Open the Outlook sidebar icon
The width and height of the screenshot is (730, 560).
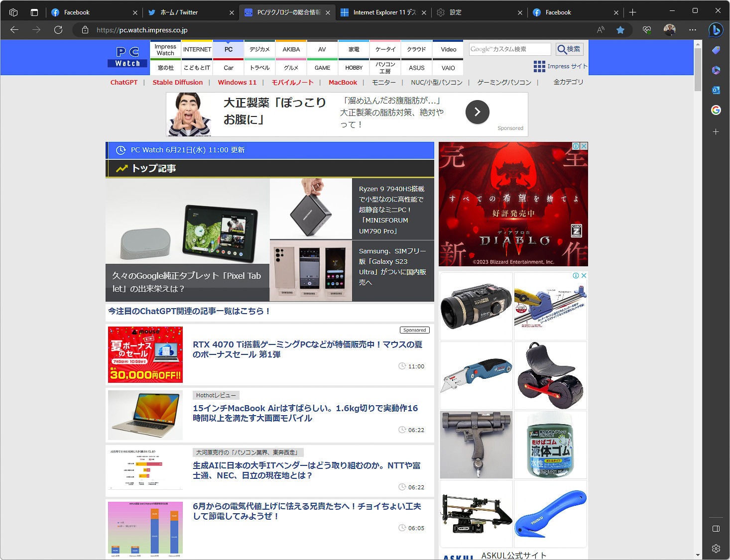tap(716, 90)
